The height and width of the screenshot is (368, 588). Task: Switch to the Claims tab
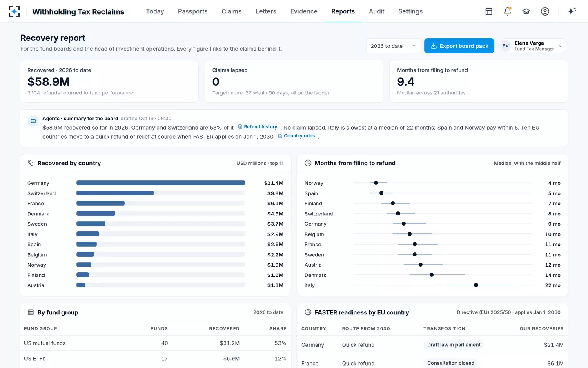click(232, 11)
